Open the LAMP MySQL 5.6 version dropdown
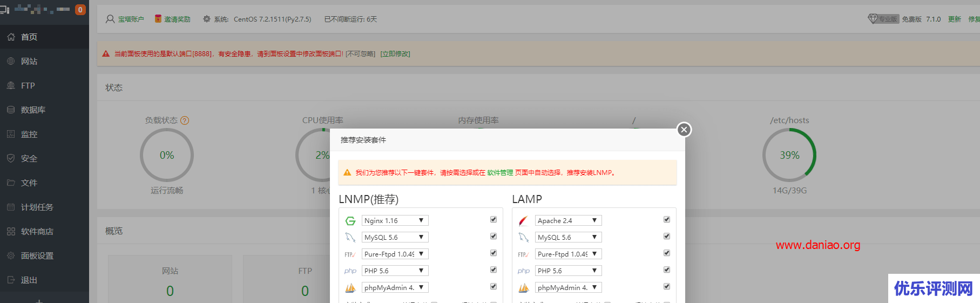The width and height of the screenshot is (980, 303). click(x=569, y=237)
